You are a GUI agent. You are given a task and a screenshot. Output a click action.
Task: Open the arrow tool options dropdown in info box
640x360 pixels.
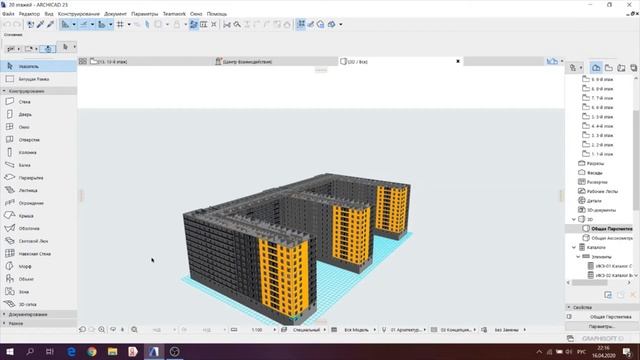tap(74, 47)
